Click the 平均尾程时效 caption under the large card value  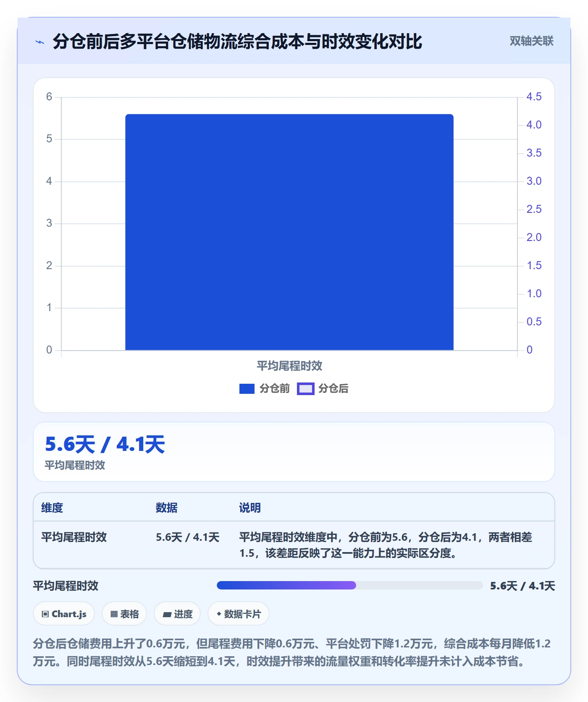coord(75,465)
